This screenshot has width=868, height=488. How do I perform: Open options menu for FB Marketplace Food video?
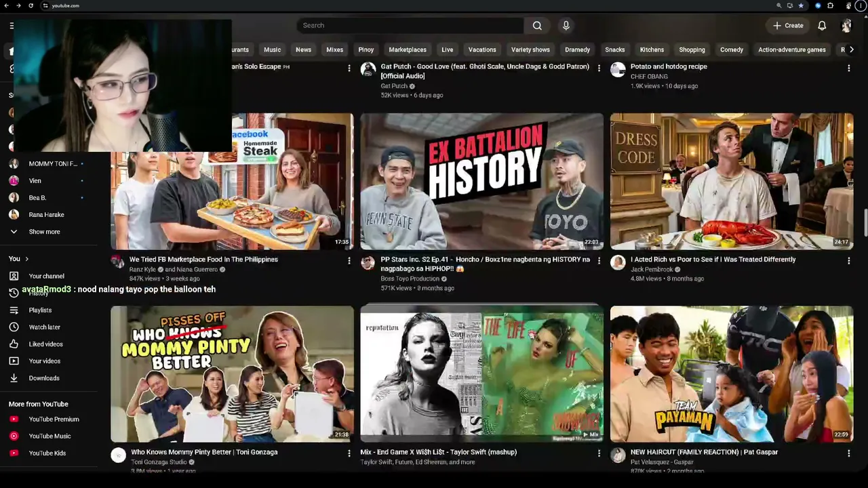(x=349, y=260)
